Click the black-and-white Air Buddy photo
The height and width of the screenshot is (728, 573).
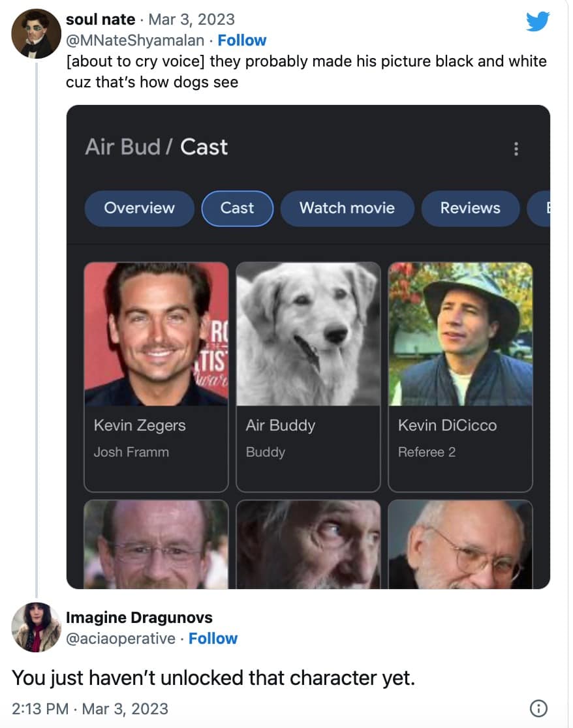pos(308,334)
